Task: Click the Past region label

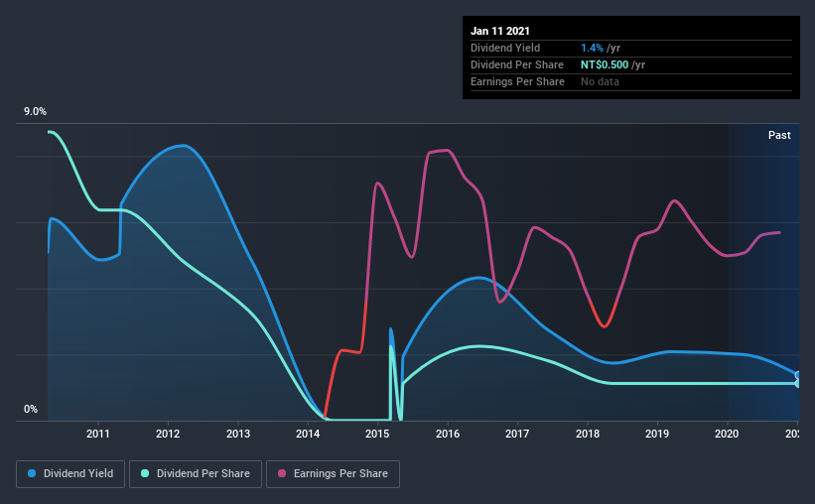Action: coord(779,135)
